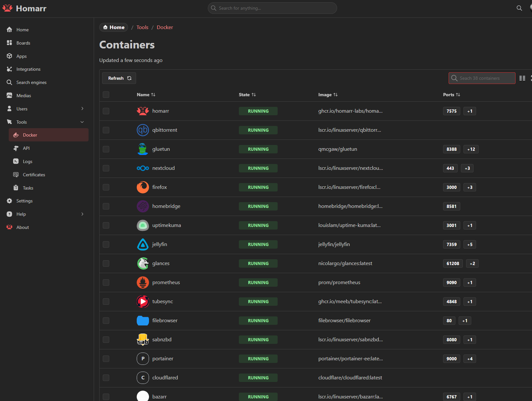This screenshot has width=532, height=401.
Task: Click the portainer letter P avatar
Action: tap(143, 359)
